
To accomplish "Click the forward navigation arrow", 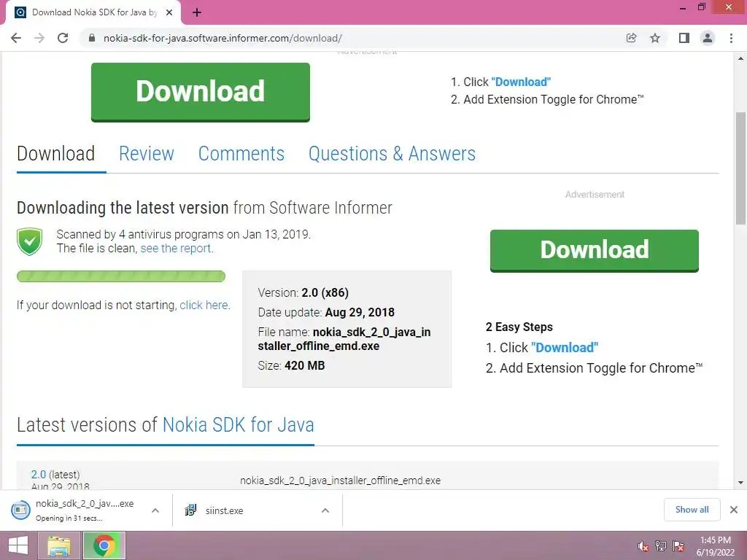I will 39,38.
